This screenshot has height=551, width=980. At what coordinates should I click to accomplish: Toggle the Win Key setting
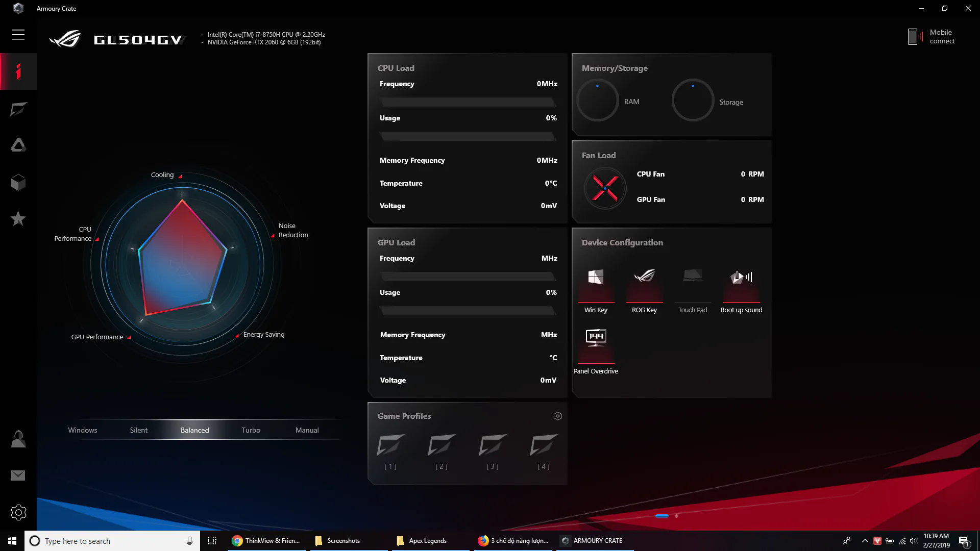click(596, 291)
